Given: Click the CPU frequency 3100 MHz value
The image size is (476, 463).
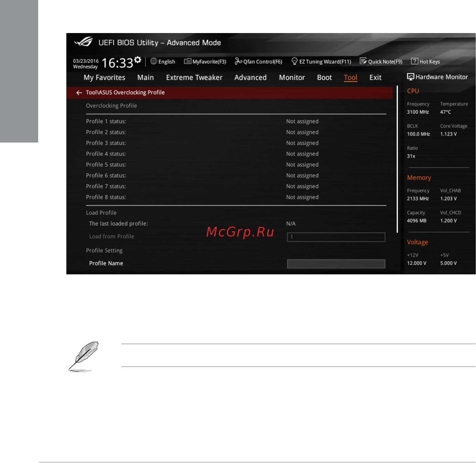Looking at the screenshot, I should point(418,112).
